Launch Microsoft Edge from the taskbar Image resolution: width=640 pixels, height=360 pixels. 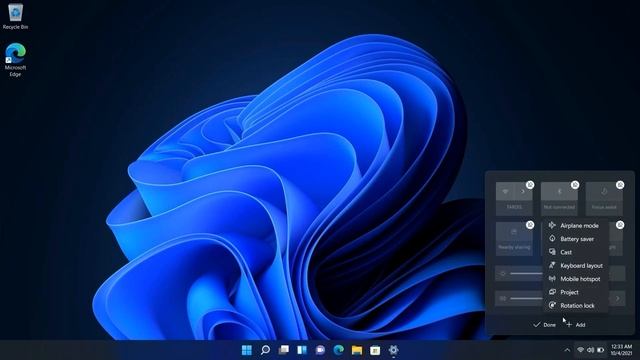coord(338,350)
